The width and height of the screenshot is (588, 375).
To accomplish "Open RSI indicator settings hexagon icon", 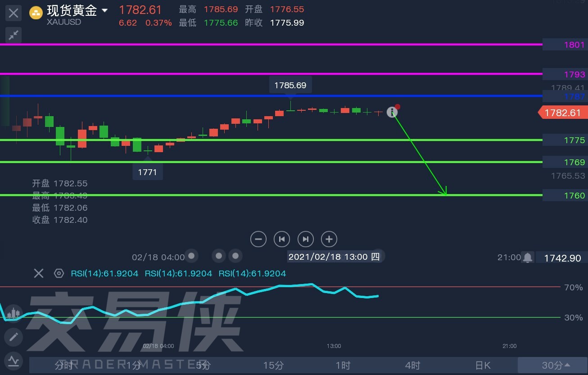I will click(x=59, y=273).
